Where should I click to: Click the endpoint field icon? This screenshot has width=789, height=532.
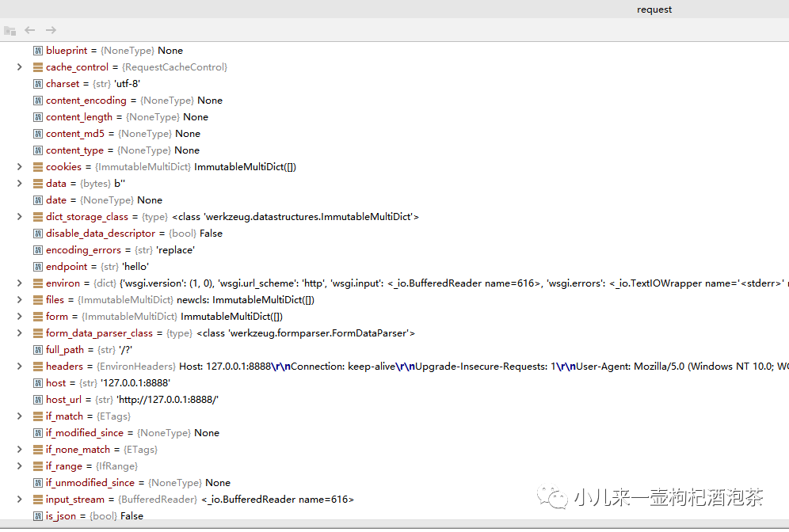click(x=38, y=266)
